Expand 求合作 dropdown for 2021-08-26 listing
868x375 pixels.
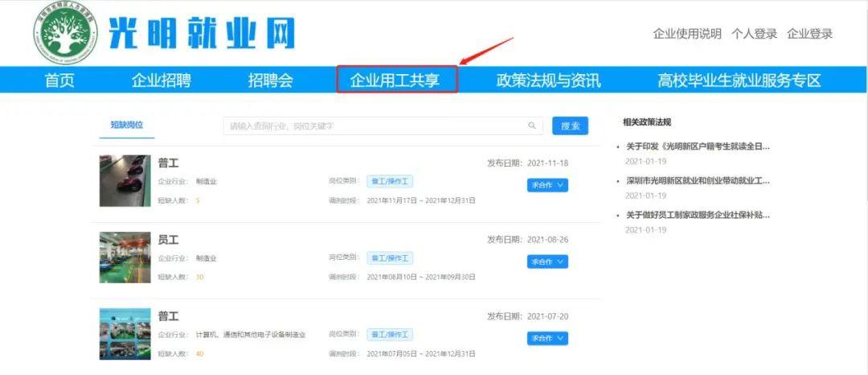pyautogui.click(x=547, y=262)
